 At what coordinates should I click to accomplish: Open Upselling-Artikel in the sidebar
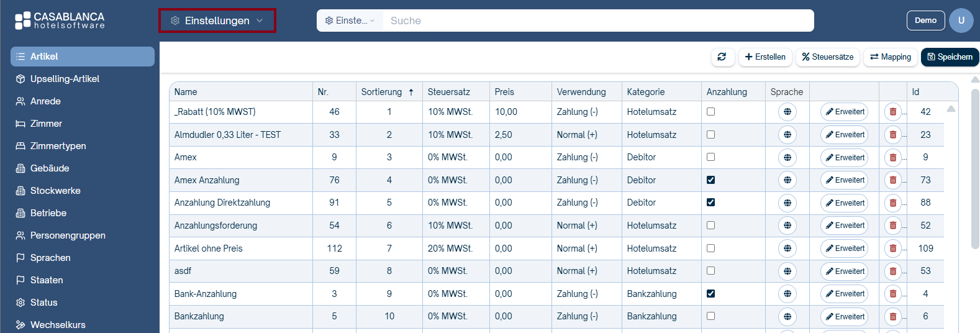point(83,79)
